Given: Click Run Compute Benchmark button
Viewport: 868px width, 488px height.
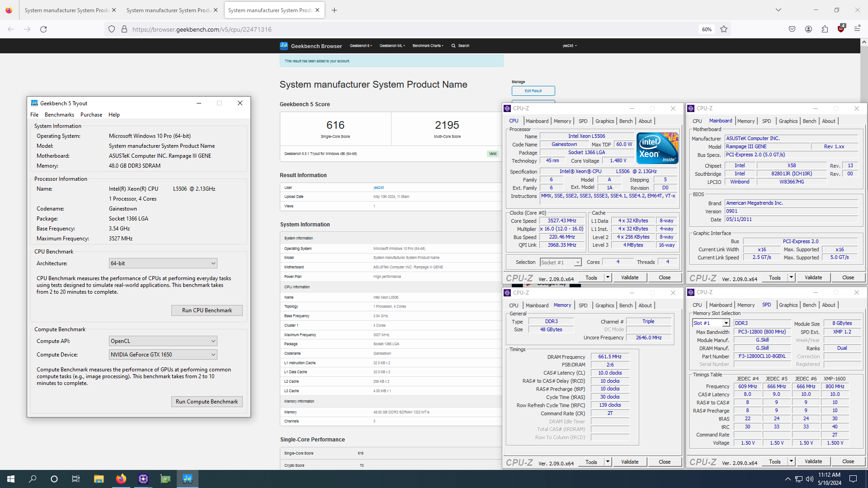Looking at the screenshot, I should 207,402.
